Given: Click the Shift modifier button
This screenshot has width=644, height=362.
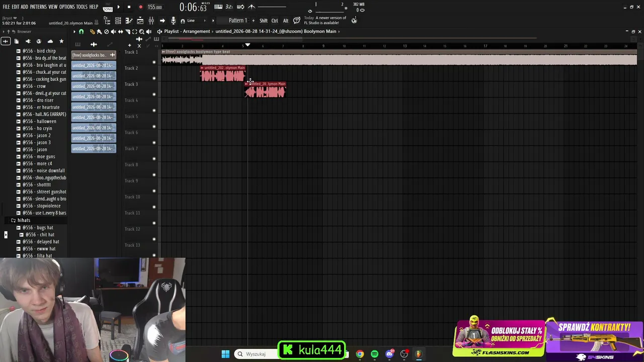Looking at the screenshot, I should 264,21.
